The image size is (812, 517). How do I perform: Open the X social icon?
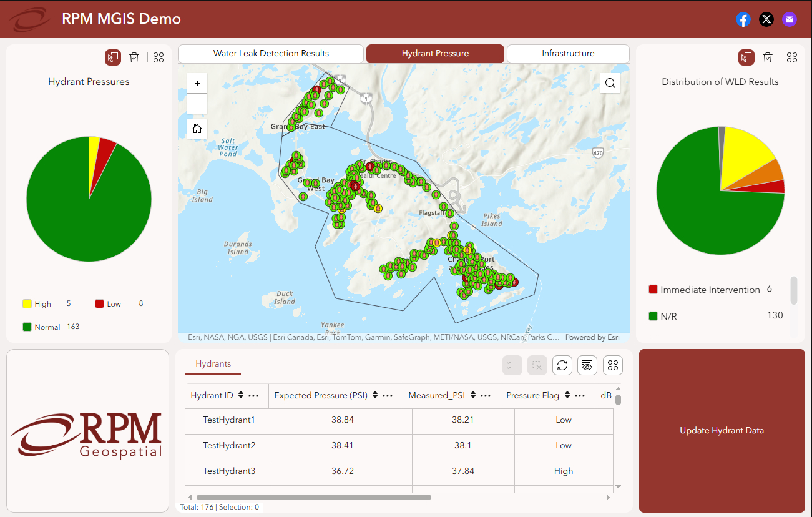pyautogui.click(x=766, y=19)
